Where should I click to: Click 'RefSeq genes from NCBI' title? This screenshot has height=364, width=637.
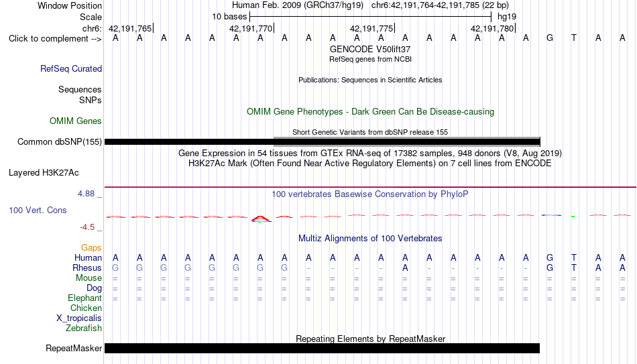[370, 59]
